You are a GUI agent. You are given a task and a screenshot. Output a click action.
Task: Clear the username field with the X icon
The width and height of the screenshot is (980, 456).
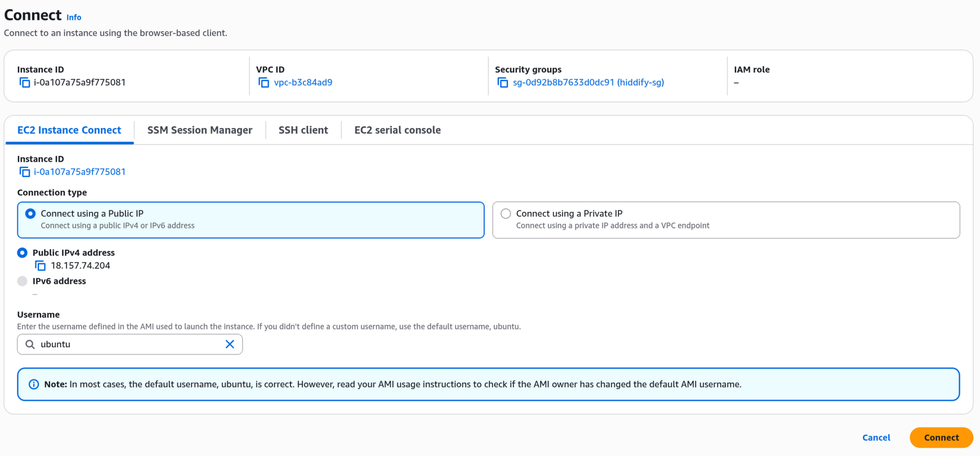(230, 344)
